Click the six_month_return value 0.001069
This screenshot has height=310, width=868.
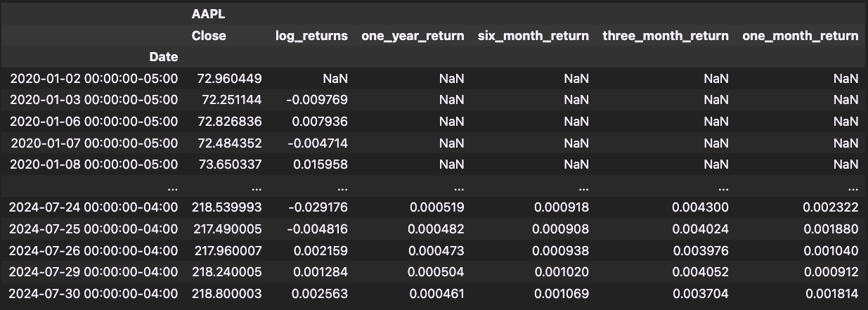coord(560,292)
